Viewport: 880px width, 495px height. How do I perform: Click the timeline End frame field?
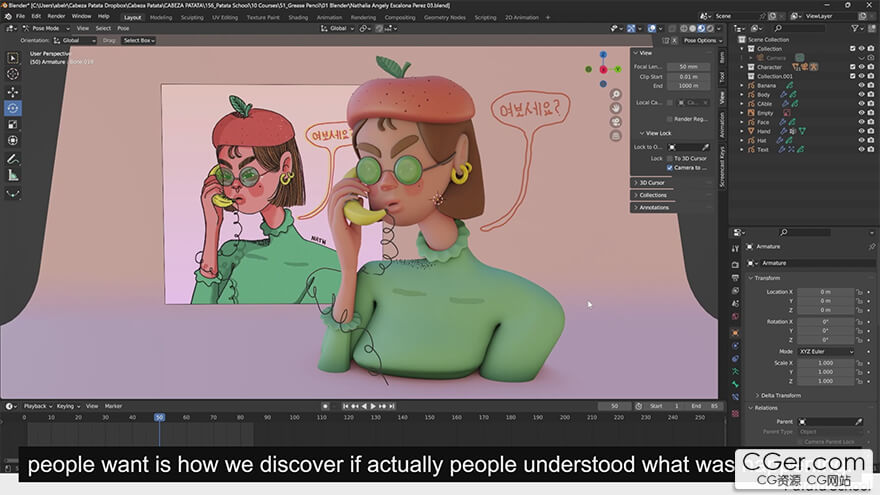tap(705, 406)
